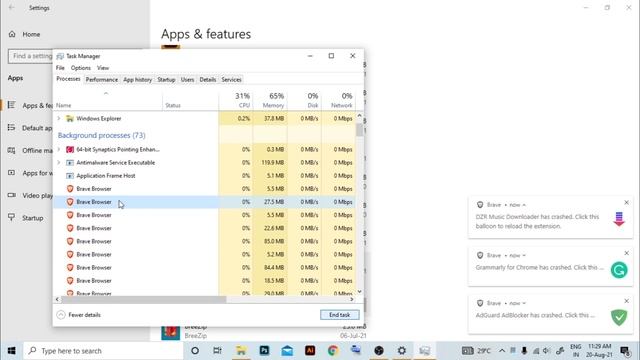Collapse Task Manager with Fewer details arrow
The height and width of the screenshot is (360, 640).
(61, 315)
